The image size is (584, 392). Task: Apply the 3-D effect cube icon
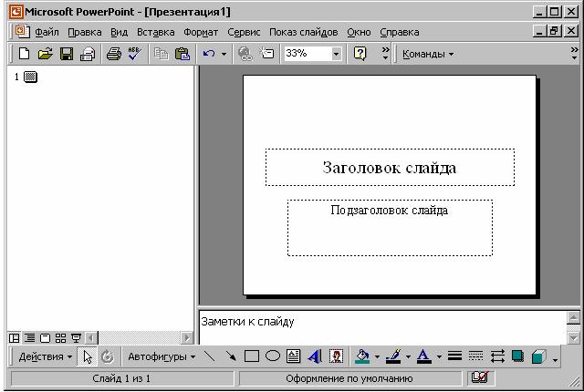[x=539, y=356]
